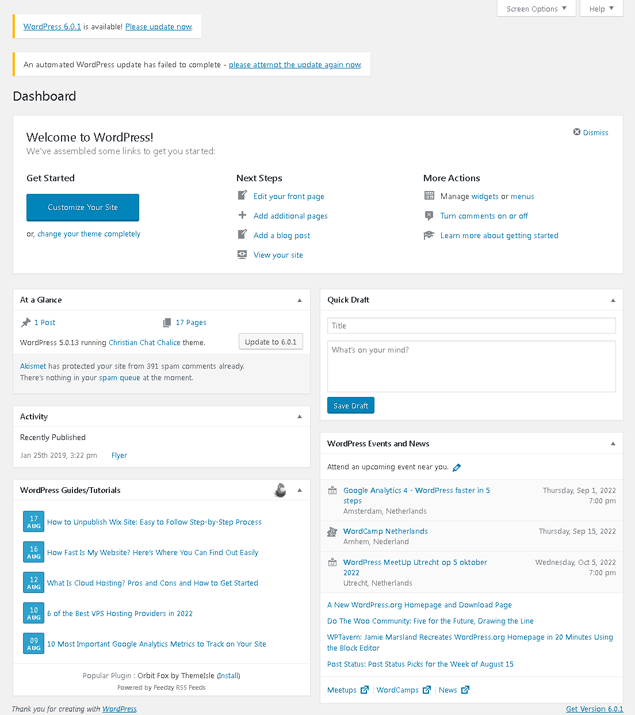Click the Customize Your Site button
Screen dimensions: 635x715
tap(83, 207)
